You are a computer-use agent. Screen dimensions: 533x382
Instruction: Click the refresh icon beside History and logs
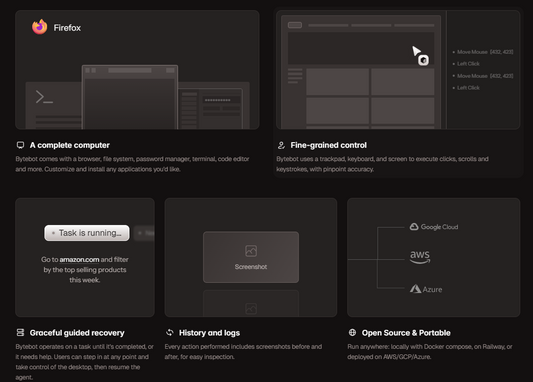pos(169,332)
